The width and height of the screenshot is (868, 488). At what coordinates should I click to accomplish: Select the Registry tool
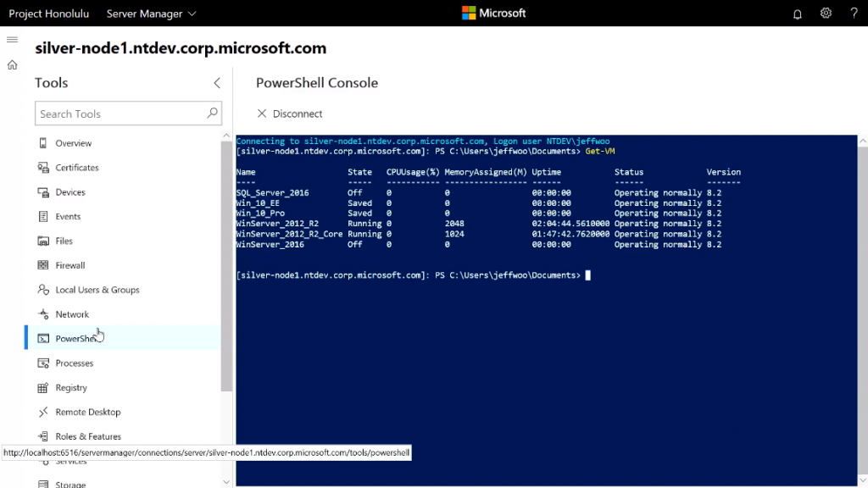point(71,387)
